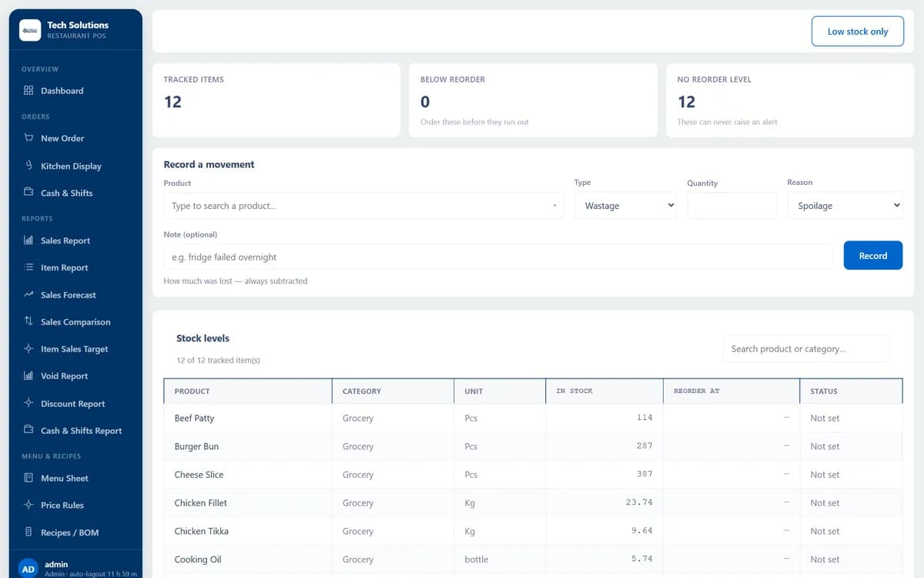Click the Price Rules icon
The image size is (924, 578).
tap(28, 505)
